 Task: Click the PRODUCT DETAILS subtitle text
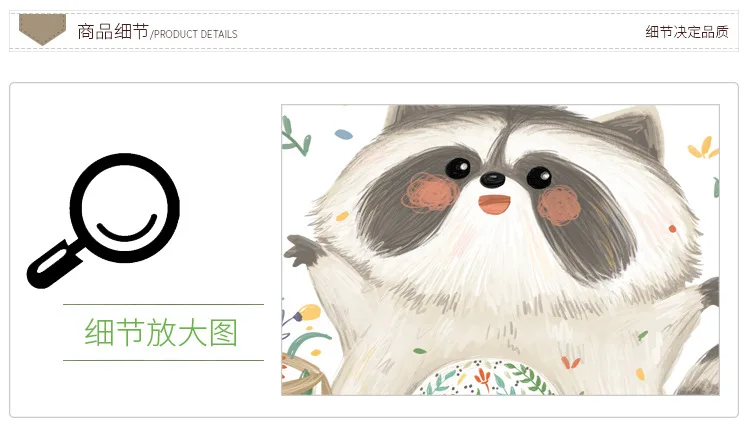(195, 34)
